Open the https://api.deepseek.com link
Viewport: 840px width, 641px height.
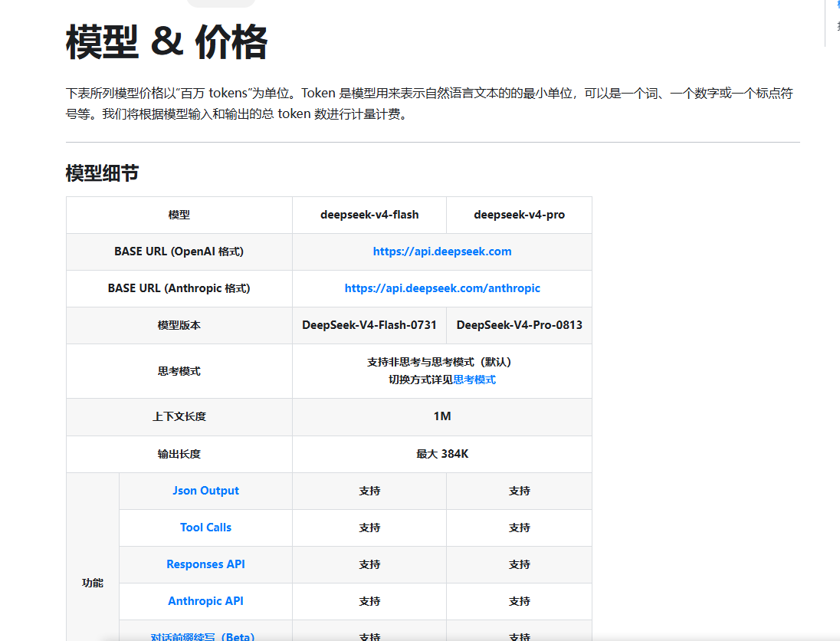pos(442,251)
